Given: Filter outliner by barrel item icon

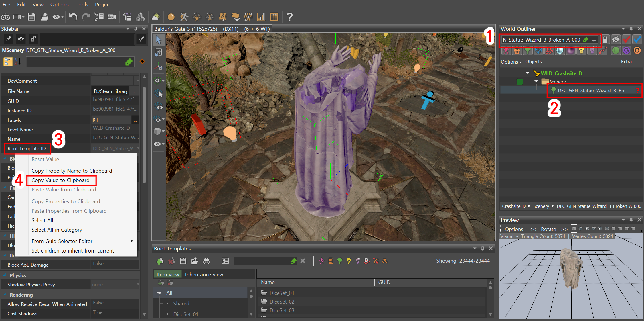Looking at the screenshot, I should point(517,51).
